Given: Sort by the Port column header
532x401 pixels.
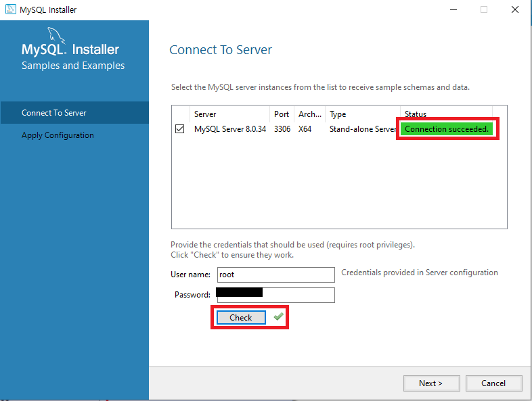Looking at the screenshot, I should coord(282,114).
